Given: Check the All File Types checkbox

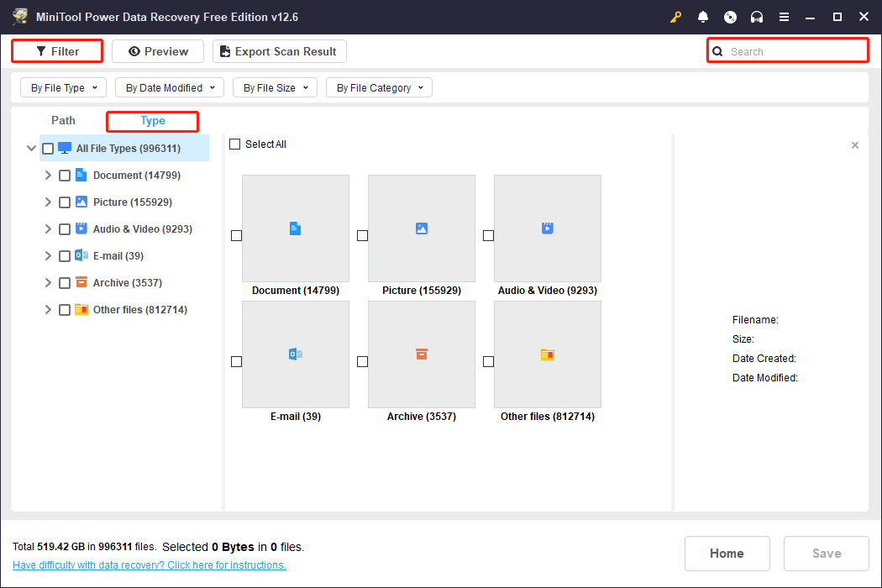Looking at the screenshot, I should pyautogui.click(x=48, y=148).
